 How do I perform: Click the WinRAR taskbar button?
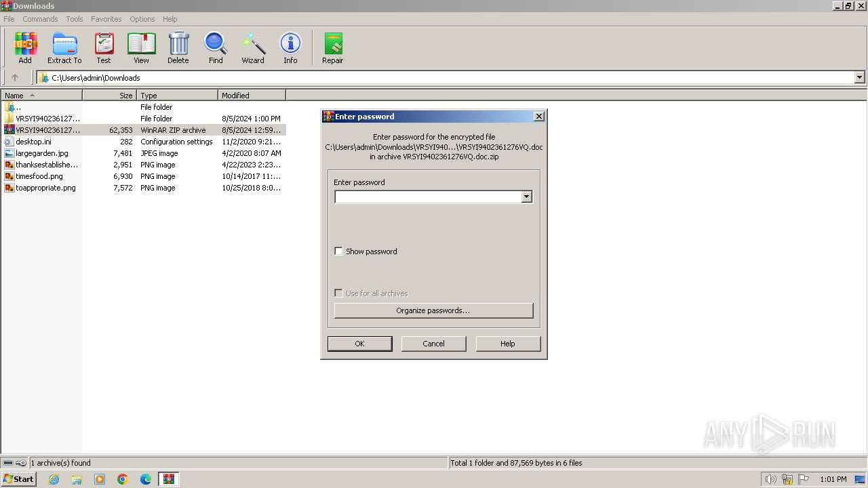coord(168,479)
